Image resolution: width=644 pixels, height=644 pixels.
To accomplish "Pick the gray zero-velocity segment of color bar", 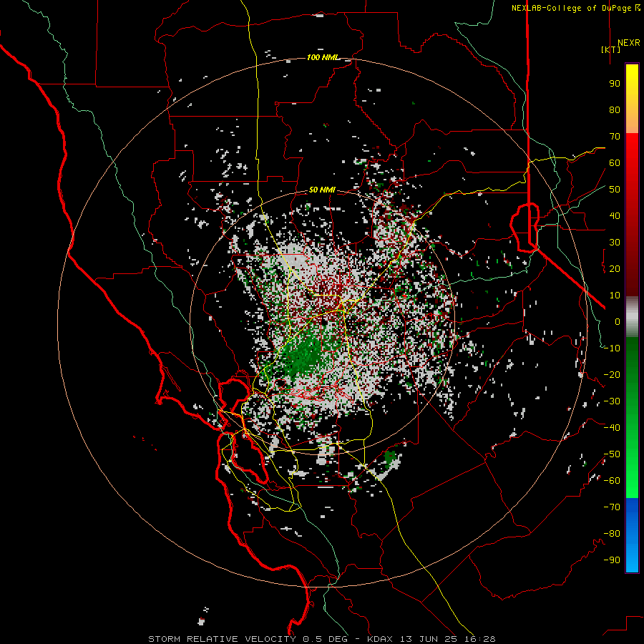I will (x=632, y=317).
